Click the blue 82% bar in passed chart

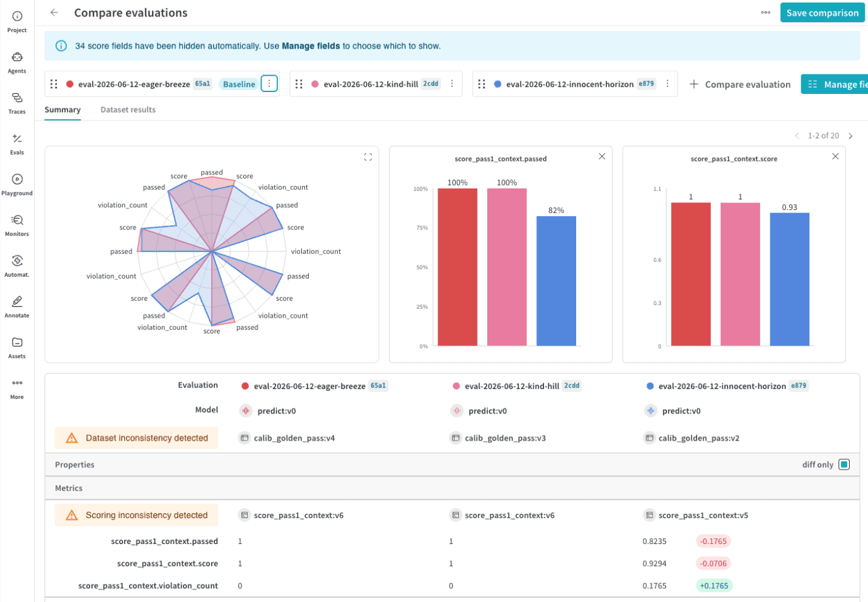[x=556, y=281]
